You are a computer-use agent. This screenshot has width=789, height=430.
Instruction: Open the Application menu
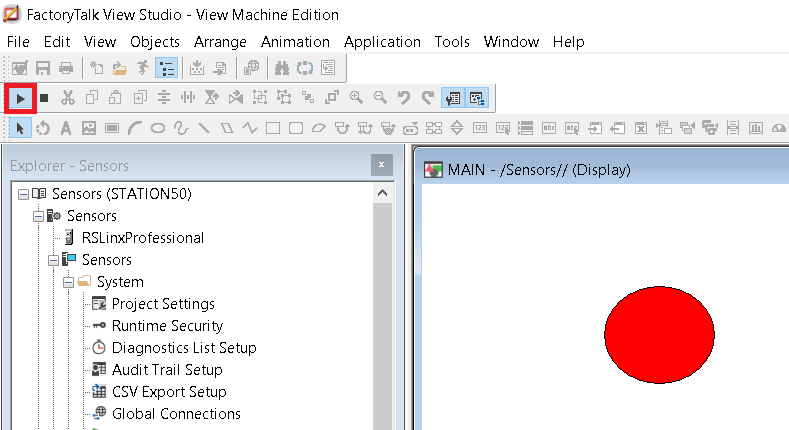coord(382,42)
